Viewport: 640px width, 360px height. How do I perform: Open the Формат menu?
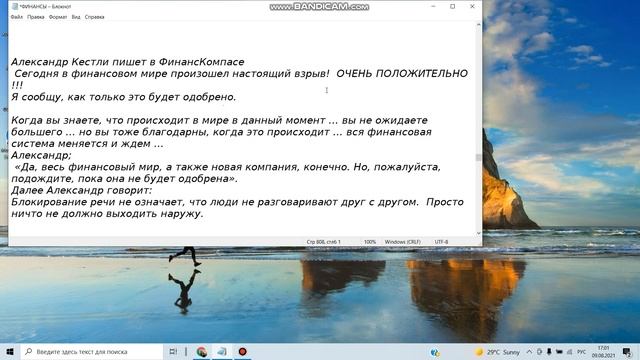(x=58, y=17)
